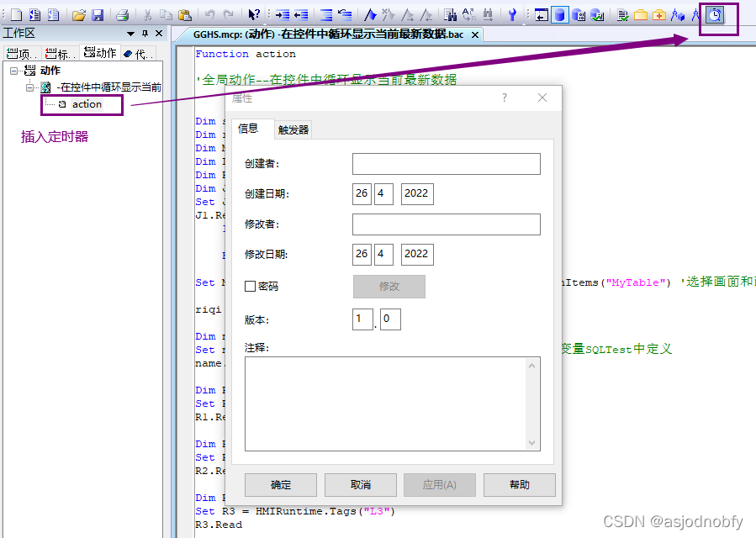
Task: Click the yellow folder icon with red plus
Action: (x=659, y=15)
